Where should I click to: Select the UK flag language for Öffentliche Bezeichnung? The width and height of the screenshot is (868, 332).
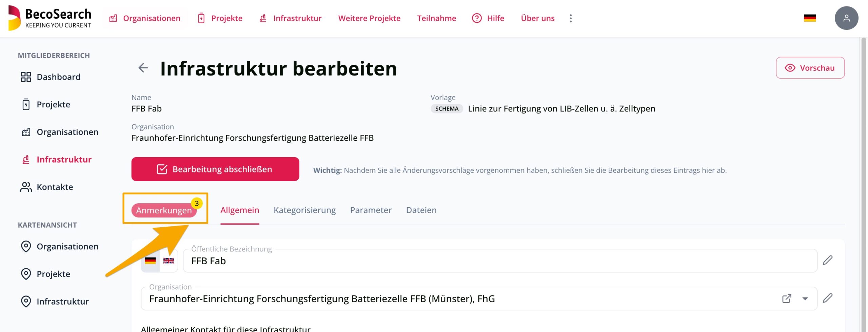pyautogui.click(x=169, y=261)
